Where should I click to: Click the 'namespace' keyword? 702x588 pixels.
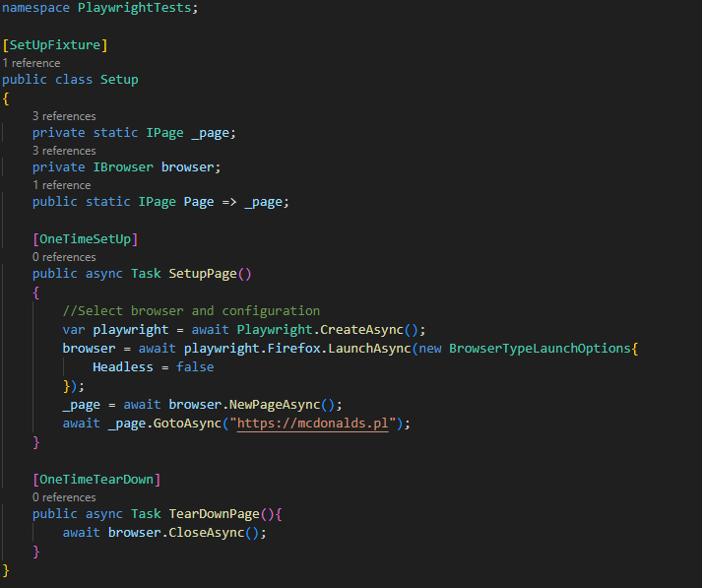35,8
